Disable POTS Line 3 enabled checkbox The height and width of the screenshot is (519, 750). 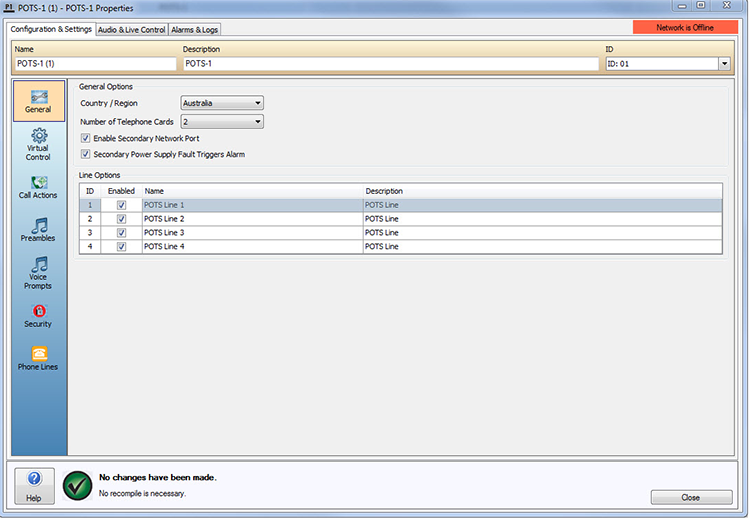tap(121, 233)
